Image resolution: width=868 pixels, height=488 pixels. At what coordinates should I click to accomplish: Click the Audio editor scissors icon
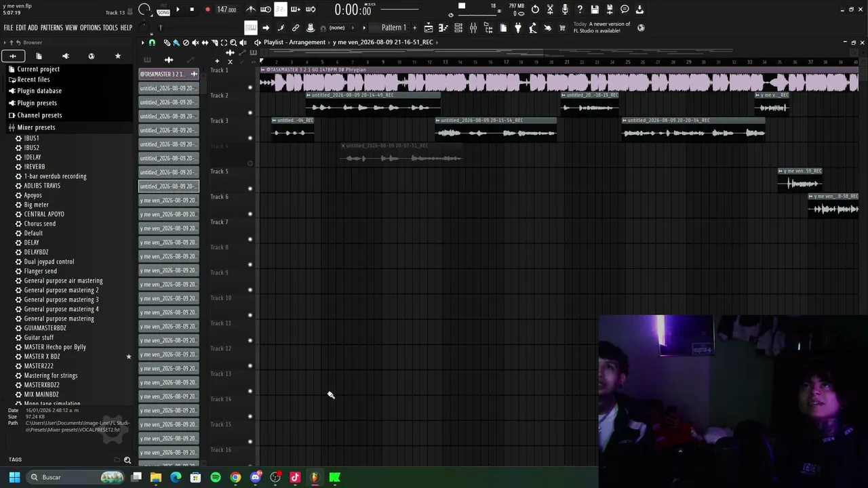[x=550, y=9]
